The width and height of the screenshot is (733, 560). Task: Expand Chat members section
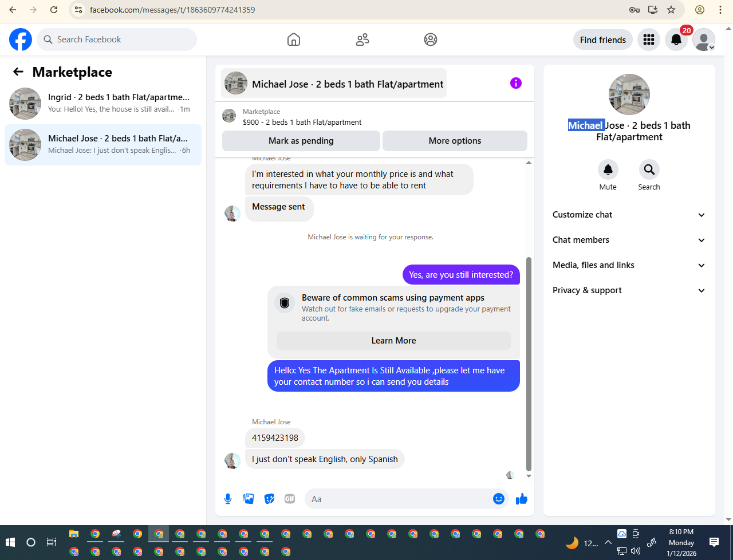[x=629, y=240]
